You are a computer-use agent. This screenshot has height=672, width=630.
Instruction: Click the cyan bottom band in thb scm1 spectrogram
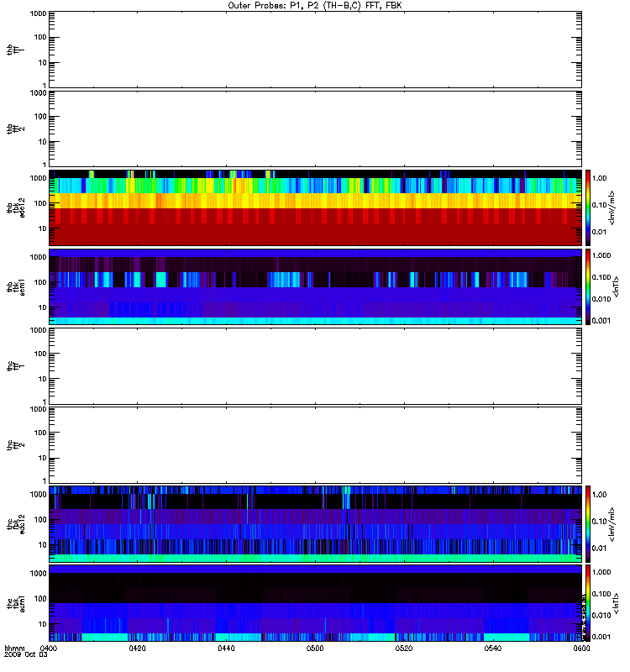[x=315, y=321]
